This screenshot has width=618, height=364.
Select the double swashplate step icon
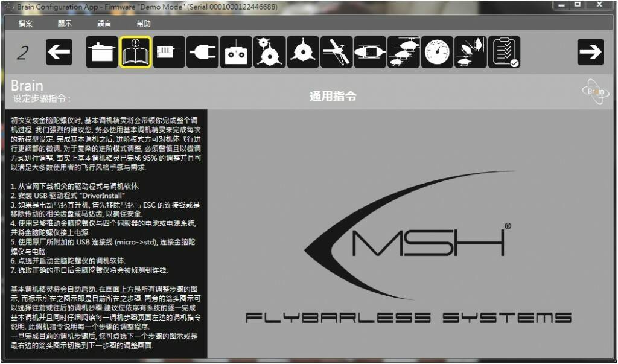click(270, 52)
